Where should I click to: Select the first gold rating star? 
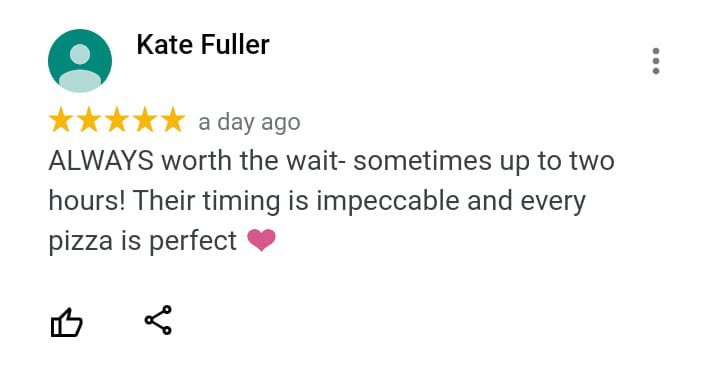pyautogui.click(x=61, y=119)
